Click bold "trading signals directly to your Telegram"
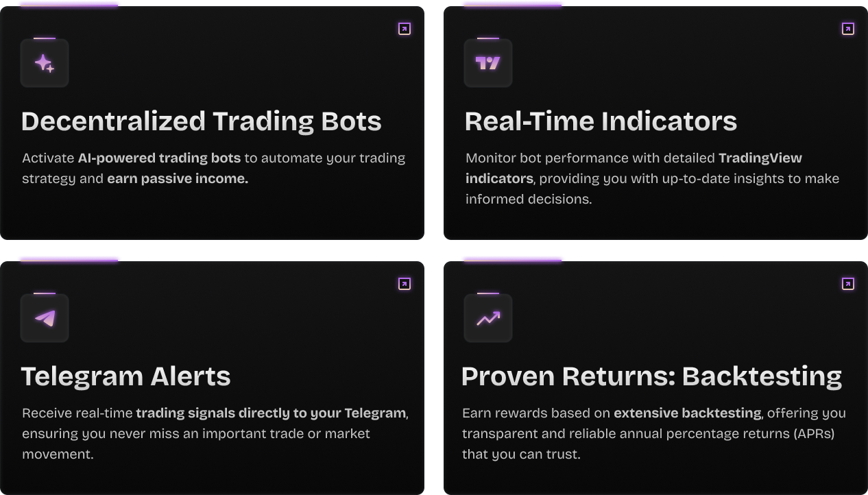Viewport: 868px width, 495px height. click(271, 413)
